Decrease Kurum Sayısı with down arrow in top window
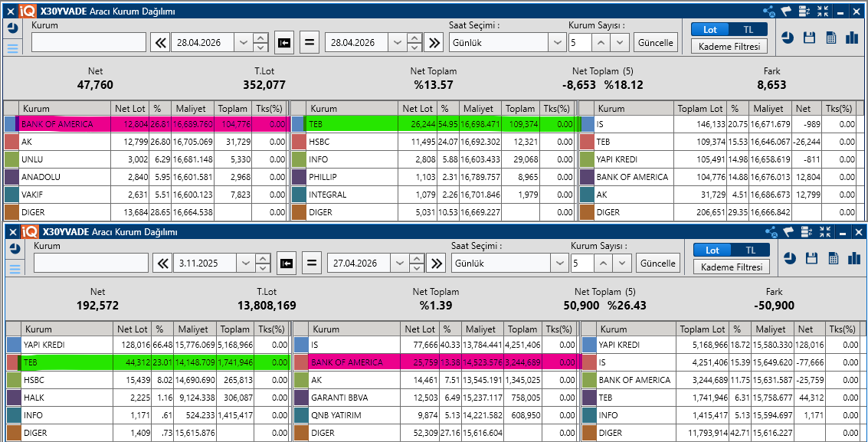 [x=621, y=43]
